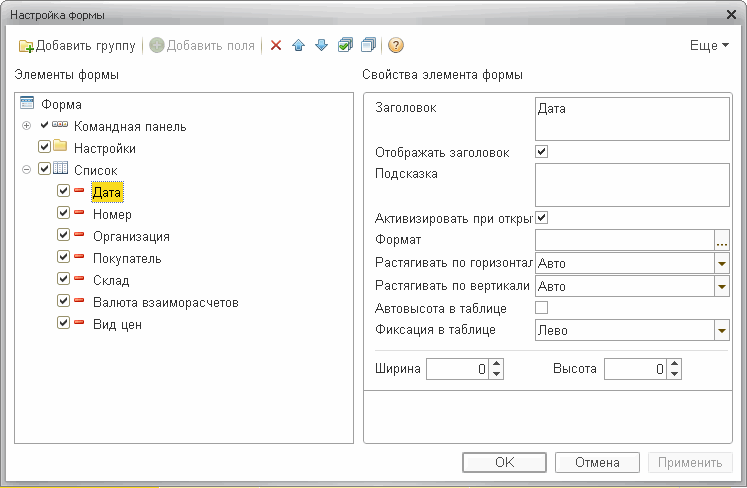Image resolution: width=747 pixels, height=488 pixels.
Task: Open the Еще menu
Action: pyautogui.click(x=709, y=46)
